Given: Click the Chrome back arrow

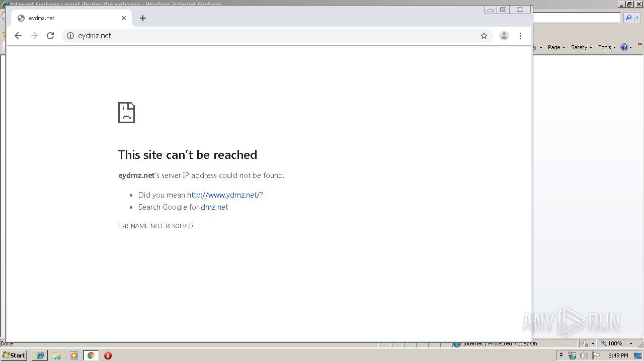Looking at the screenshot, I should point(18,36).
